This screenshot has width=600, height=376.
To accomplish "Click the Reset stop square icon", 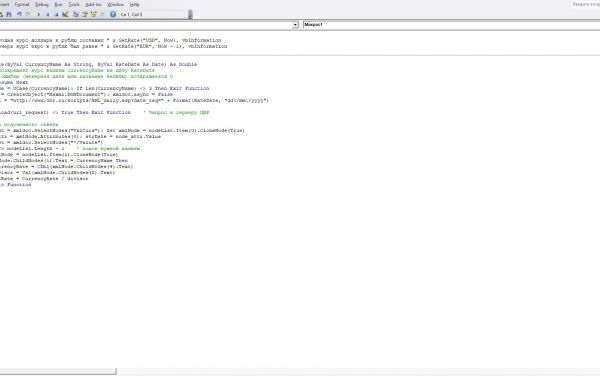I will (x=56, y=14).
